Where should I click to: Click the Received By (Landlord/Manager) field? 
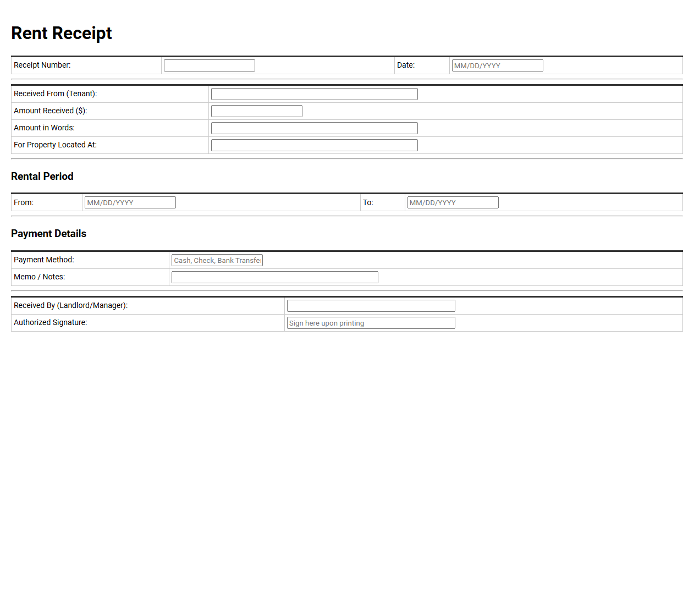(x=371, y=306)
